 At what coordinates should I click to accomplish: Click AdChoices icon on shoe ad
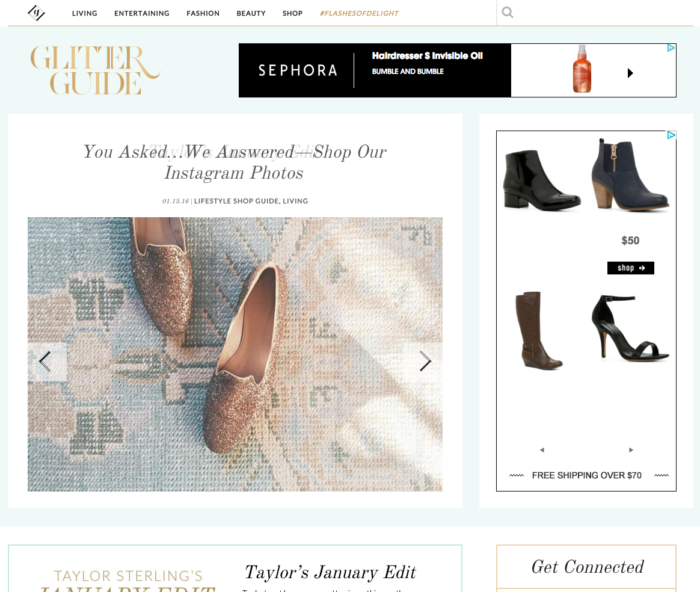(671, 135)
